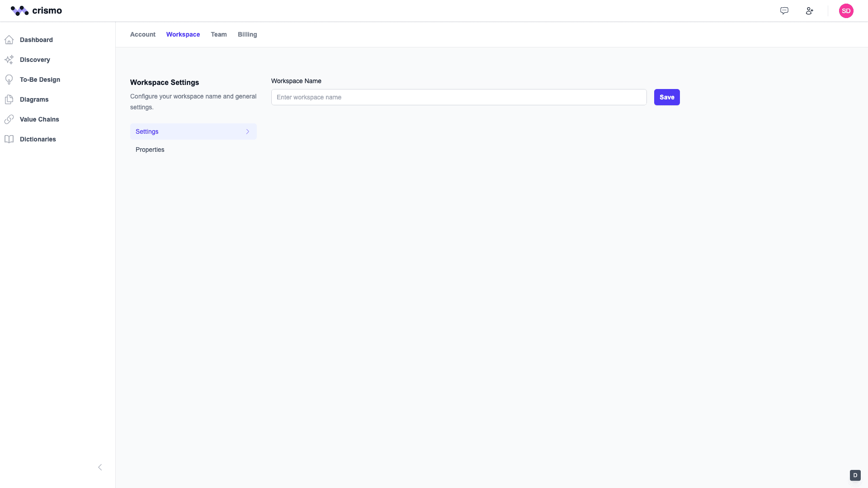This screenshot has width=868, height=488.
Task: Select the Discovery sparkles icon
Action: [x=9, y=60]
